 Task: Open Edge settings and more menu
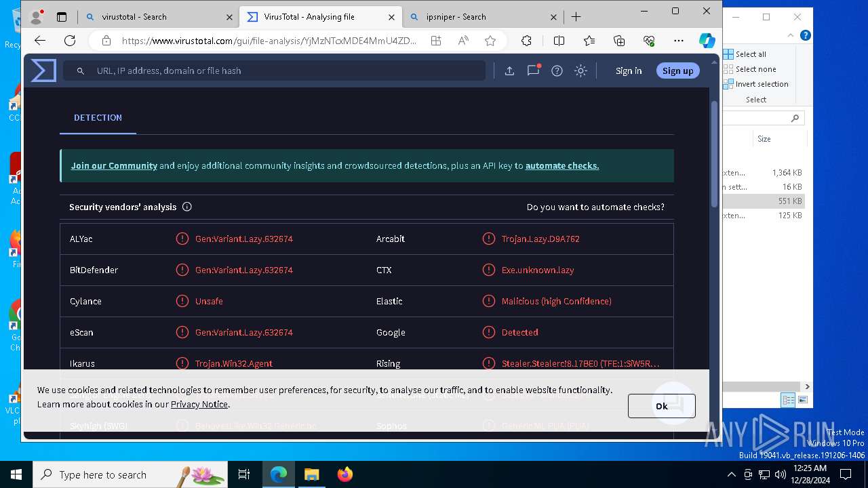[679, 41]
